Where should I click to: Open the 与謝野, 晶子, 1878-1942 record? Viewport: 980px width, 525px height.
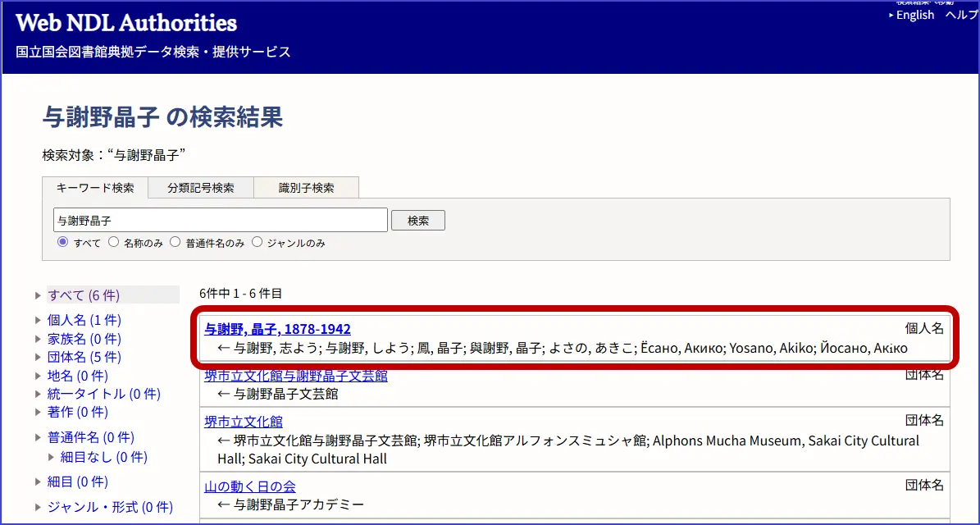click(x=277, y=329)
